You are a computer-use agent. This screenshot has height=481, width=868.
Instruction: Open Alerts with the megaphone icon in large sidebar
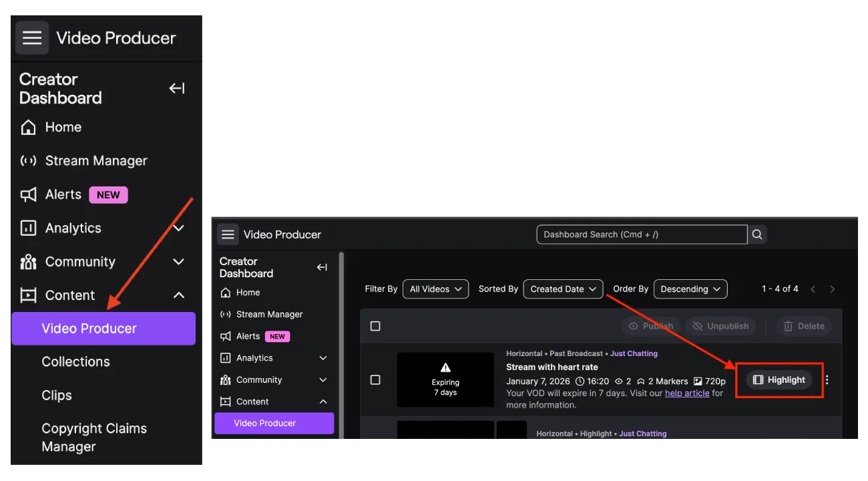tap(28, 195)
